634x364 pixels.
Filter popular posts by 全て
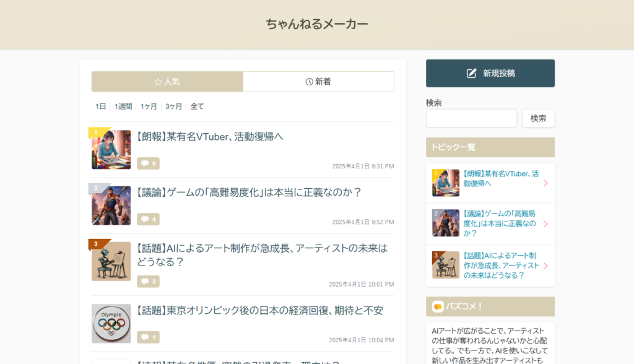pos(197,106)
